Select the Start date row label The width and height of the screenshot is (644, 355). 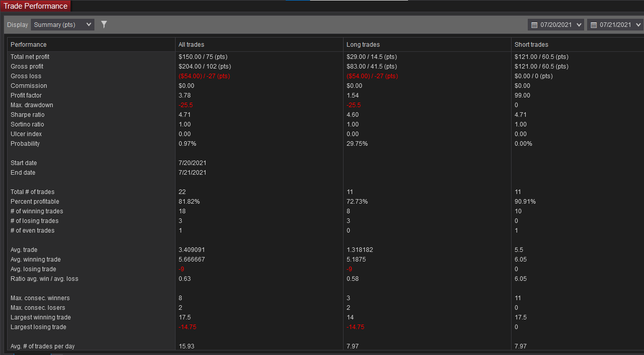coord(24,163)
